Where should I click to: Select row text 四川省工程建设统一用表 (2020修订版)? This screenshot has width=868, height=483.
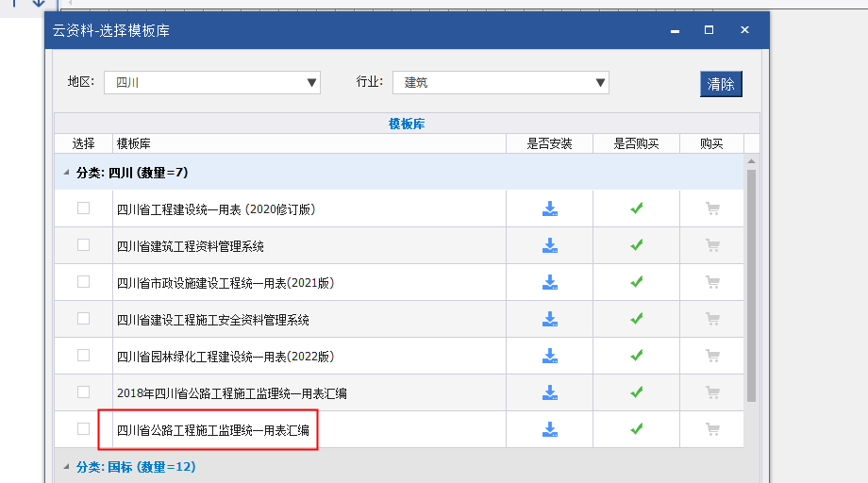click(x=216, y=209)
